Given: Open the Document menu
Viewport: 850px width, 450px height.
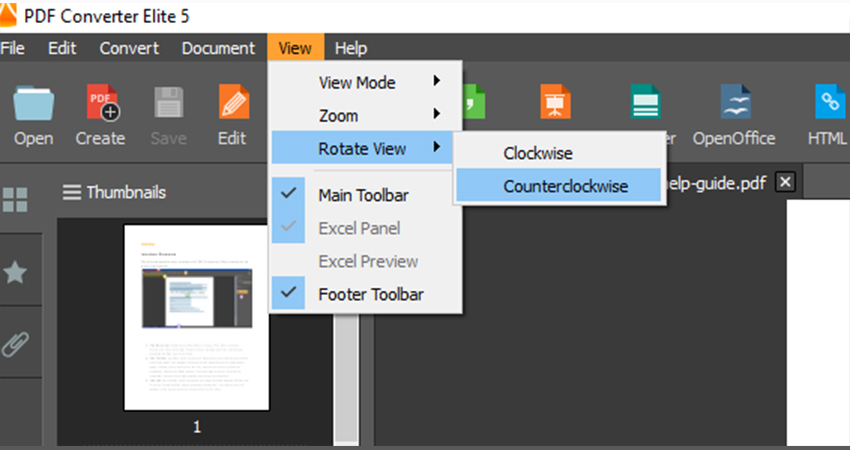Looking at the screenshot, I should (x=218, y=48).
